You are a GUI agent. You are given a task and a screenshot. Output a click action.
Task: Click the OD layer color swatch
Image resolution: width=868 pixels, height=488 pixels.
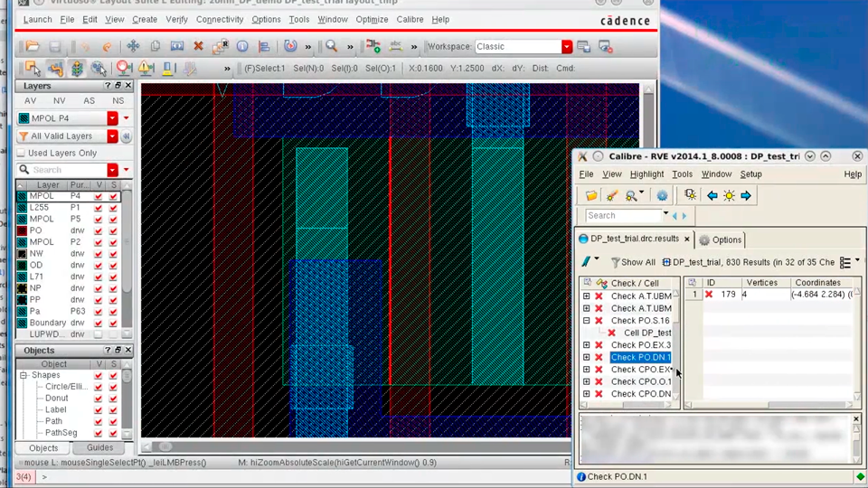pyautogui.click(x=22, y=265)
